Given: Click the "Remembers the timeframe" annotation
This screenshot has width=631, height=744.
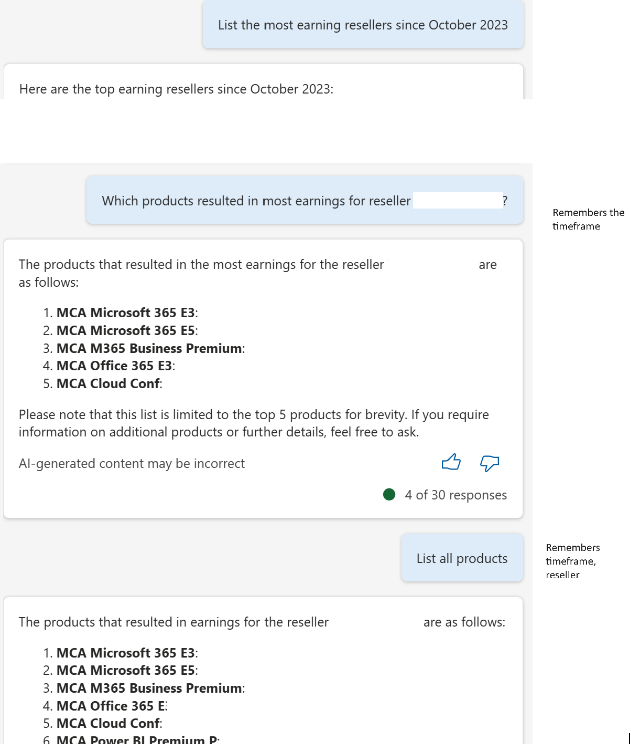Looking at the screenshot, I should click(x=587, y=219).
